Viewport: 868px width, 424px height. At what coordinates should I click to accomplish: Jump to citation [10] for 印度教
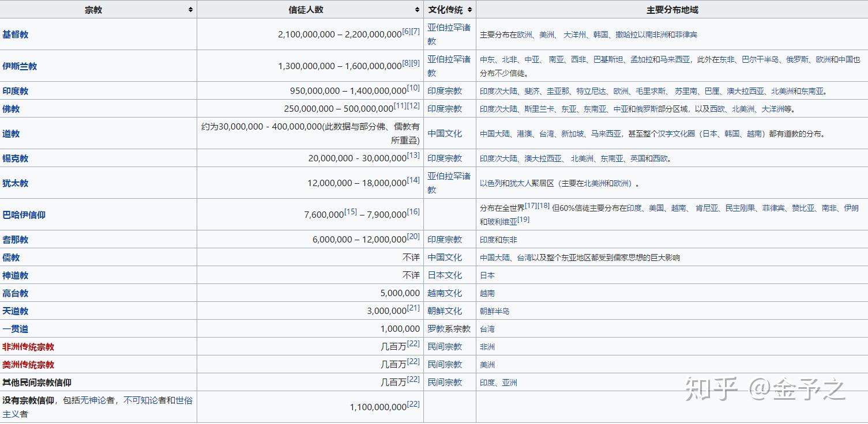pyautogui.click(x=414, y=88)
